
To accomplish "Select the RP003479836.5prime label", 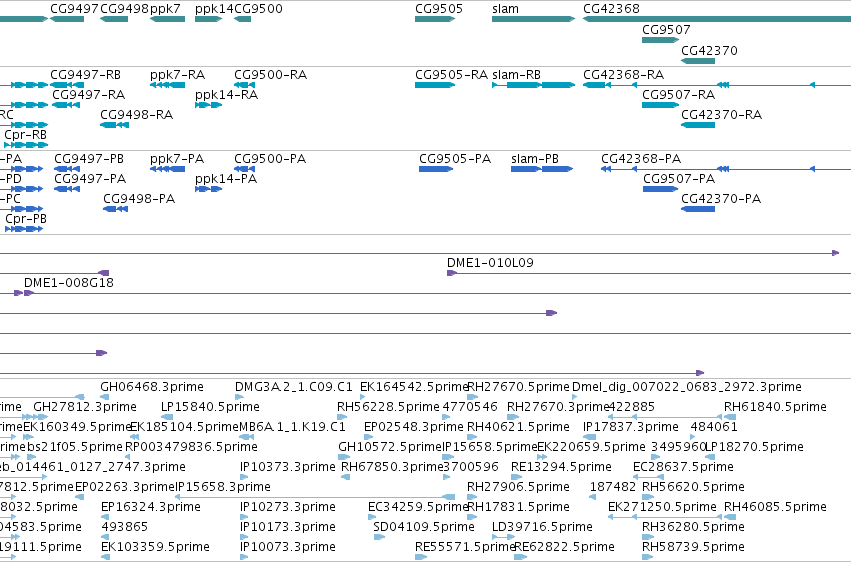I will (x=192, y=447).
